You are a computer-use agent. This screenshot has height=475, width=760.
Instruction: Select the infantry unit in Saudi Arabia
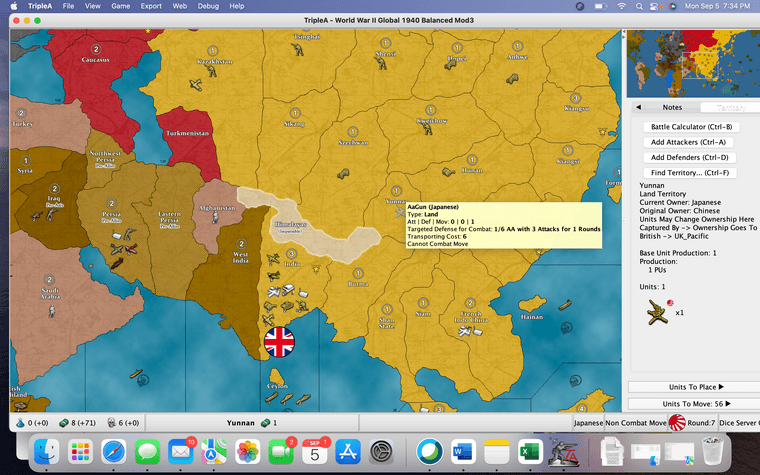pyautogui.click(x=52, y=311)
